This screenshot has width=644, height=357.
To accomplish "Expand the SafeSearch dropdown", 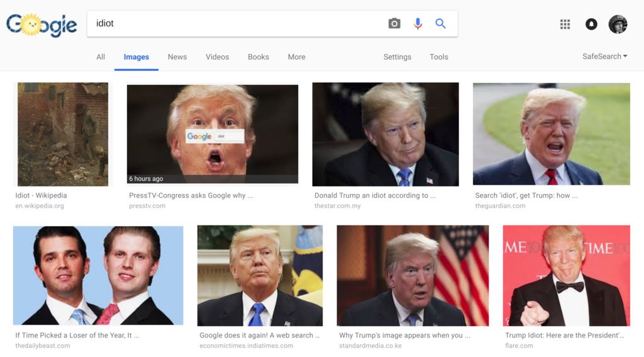I will pos(605,57).
